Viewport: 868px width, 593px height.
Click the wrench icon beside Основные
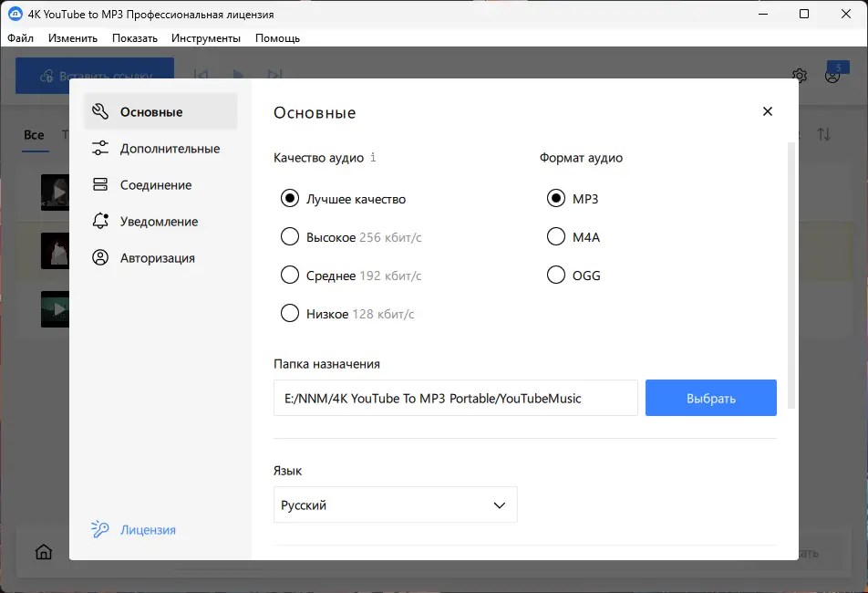tap(101, 111)
